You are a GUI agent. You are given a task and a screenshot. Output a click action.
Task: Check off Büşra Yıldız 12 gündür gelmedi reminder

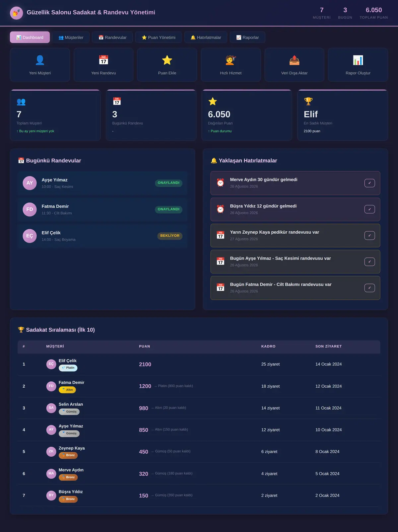point(369,209)
